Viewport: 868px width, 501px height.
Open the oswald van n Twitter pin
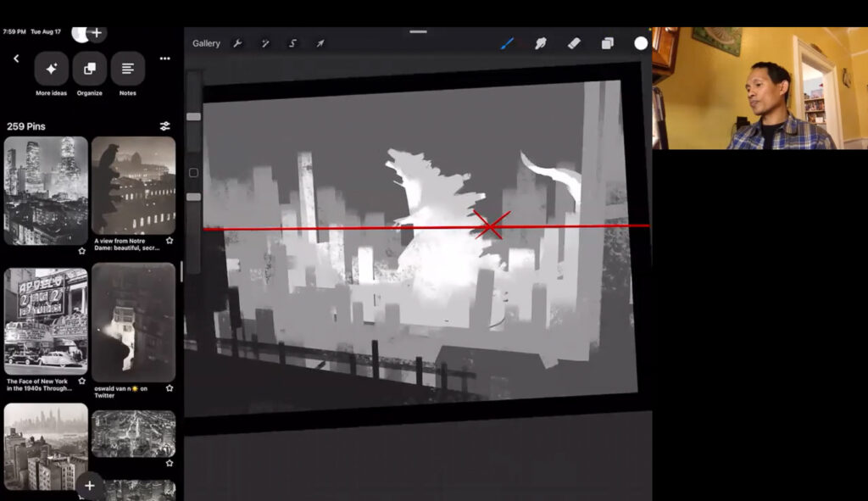pos(133,322)
